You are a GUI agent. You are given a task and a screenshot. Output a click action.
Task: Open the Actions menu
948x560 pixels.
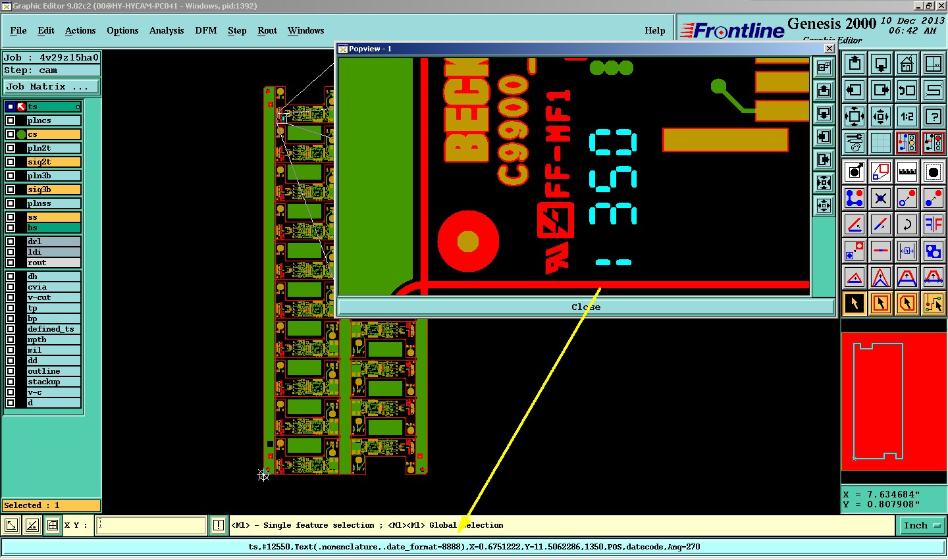80,30
